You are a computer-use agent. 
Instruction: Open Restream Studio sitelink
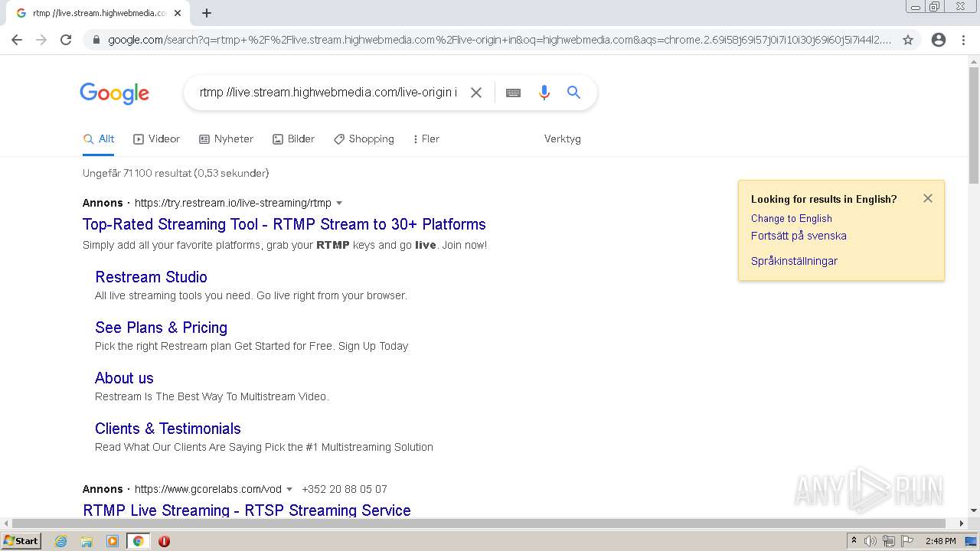pos(151,277)
